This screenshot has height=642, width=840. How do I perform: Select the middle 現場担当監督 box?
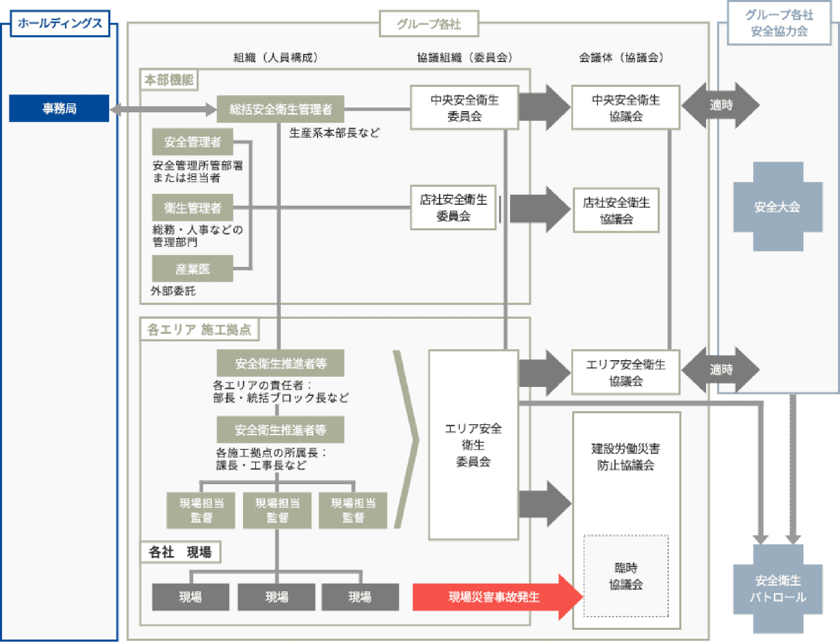pos(277,510)
